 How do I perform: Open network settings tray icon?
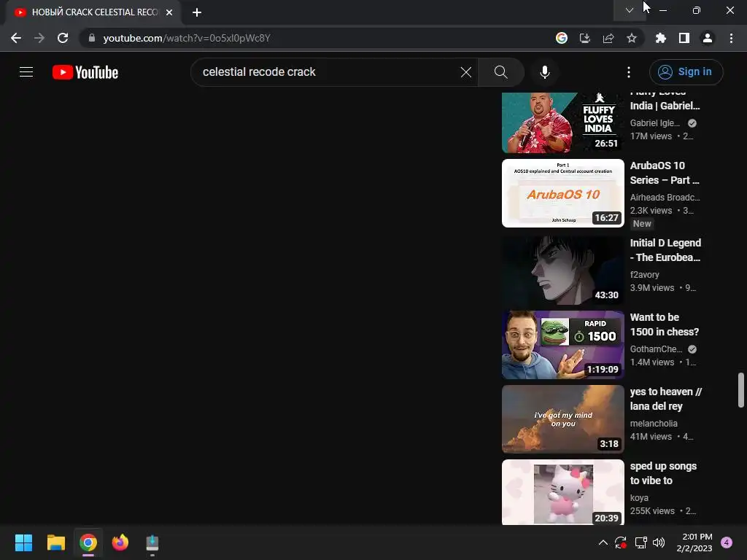pos(640,542)
